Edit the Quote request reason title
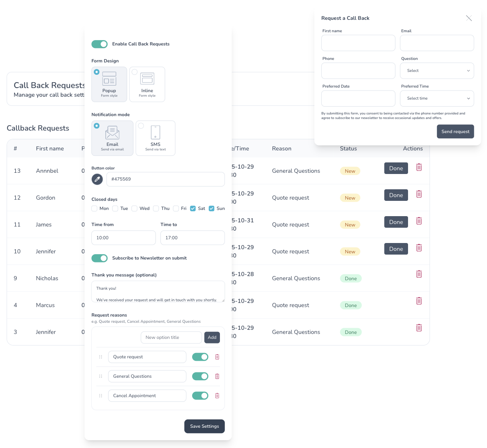Viewport: 487px width, 448px height. (x=147, y=357)
